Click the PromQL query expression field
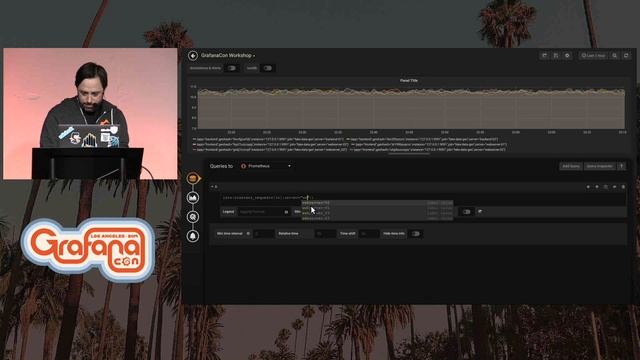Image resolution: width=640 pixels, height=360 pixels. tap(422, 198)
